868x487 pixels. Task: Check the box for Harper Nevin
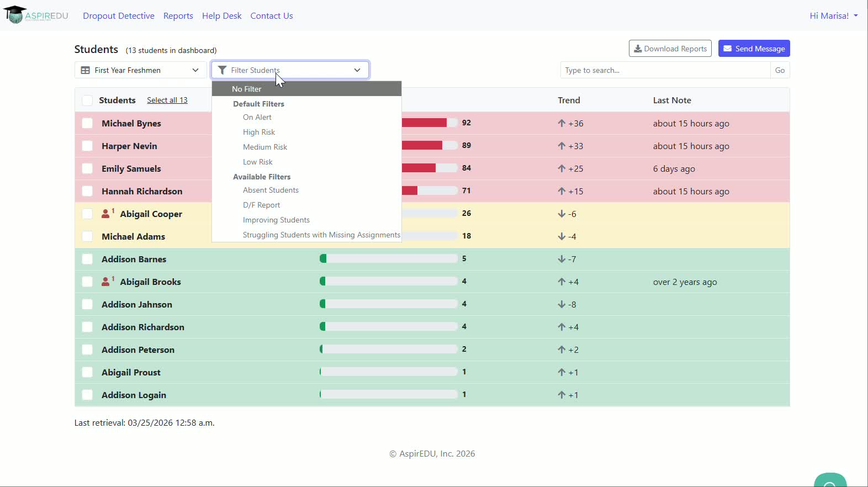pyautogui.click(x=87, y=146)
